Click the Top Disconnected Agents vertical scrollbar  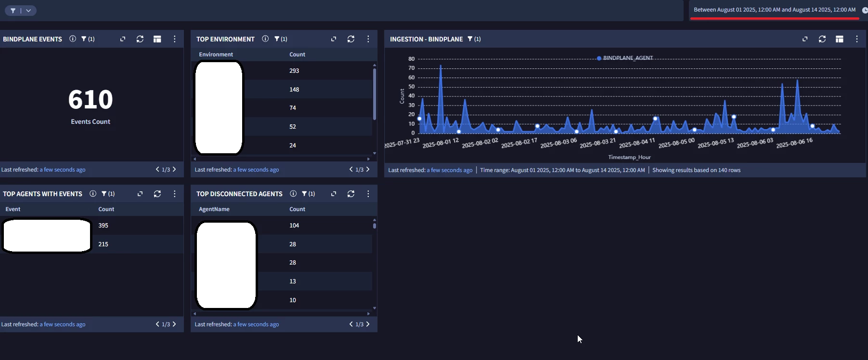tap(375, 226)
